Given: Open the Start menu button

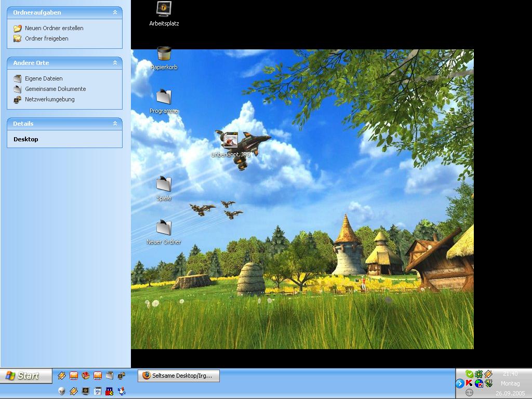Looking at the screenshot, I should (x=26, y=376).
